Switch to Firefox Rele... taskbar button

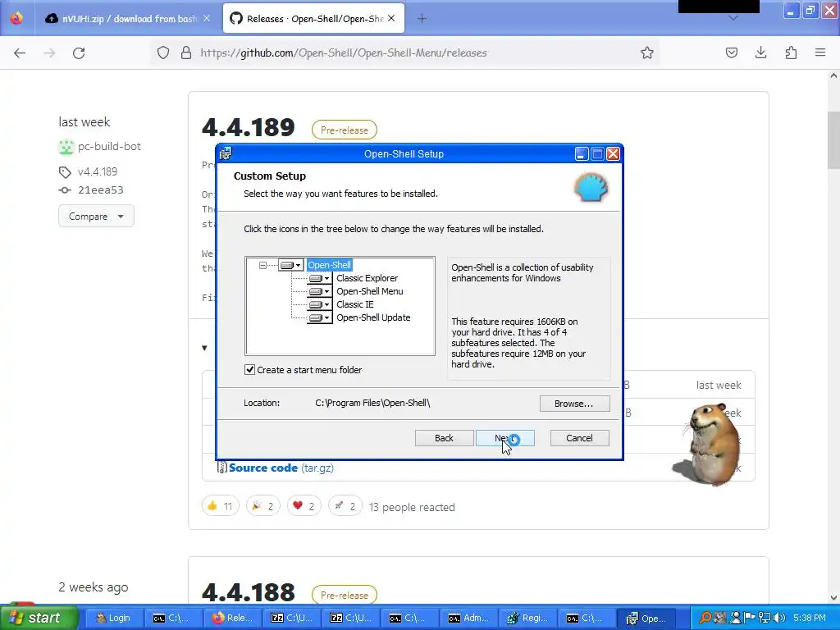click(x=233, y=619)
